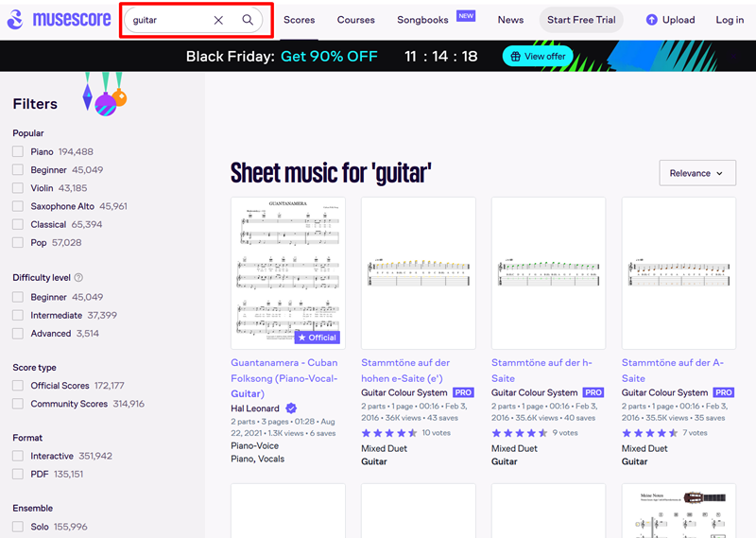The height and width of the screenshot is (538, 756).
Task: Check Intermediate difficulty checkbox
Action: pyautogui.click(x=18, y=315)
